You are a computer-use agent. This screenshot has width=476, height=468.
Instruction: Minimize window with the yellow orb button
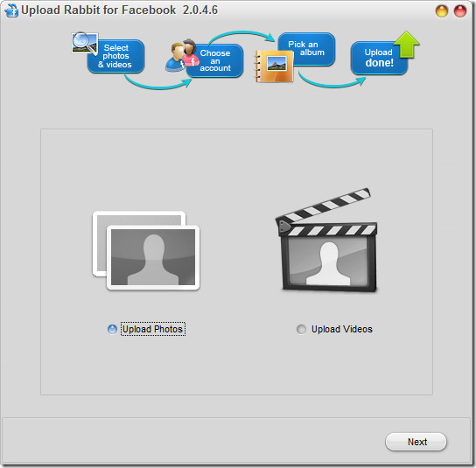(442, 11)
